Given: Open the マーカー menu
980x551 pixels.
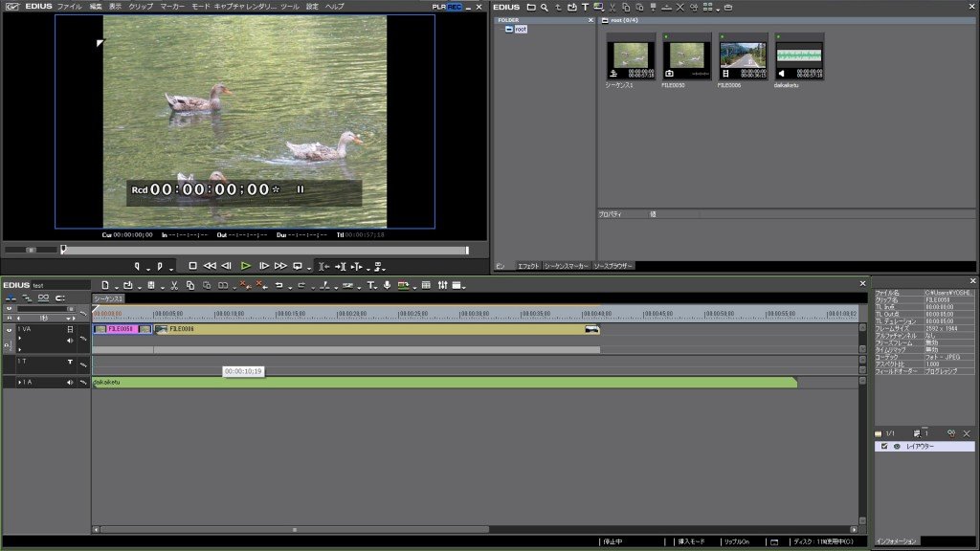Looking at the screenshot, I should 172,7.
